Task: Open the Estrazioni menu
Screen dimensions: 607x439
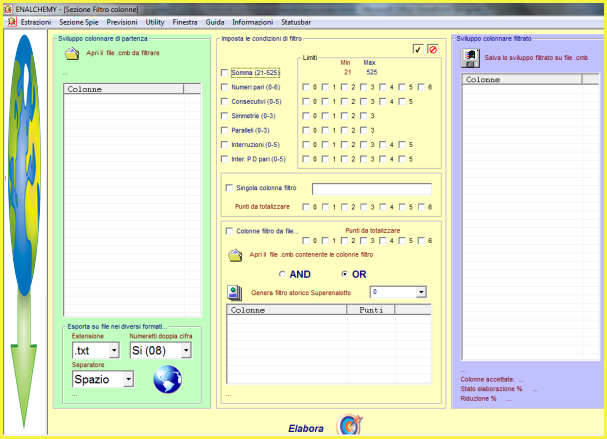Action: point(36,22)
